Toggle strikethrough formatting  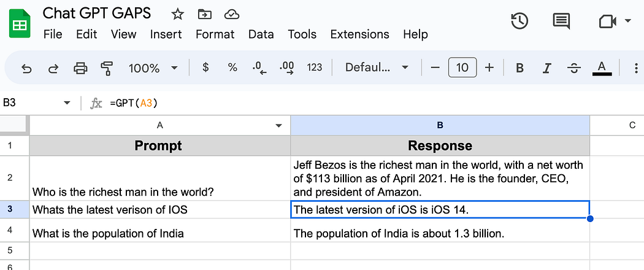tap(573, 68)
